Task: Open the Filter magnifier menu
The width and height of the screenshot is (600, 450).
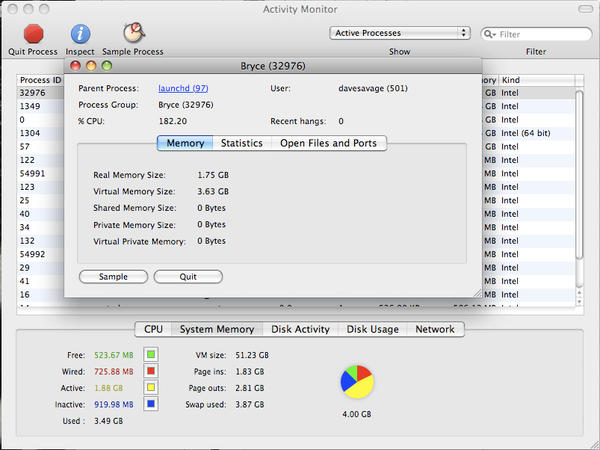Action: pyautogui.click(x=490, y=34)
